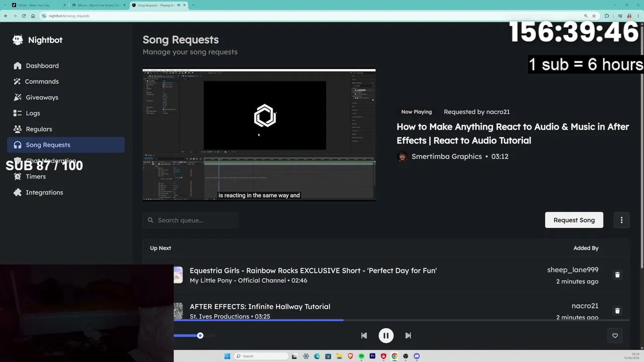Screen dimensions: 644x362
Task: Open Microsoft Edge from the taskbar
Action: 317,356
